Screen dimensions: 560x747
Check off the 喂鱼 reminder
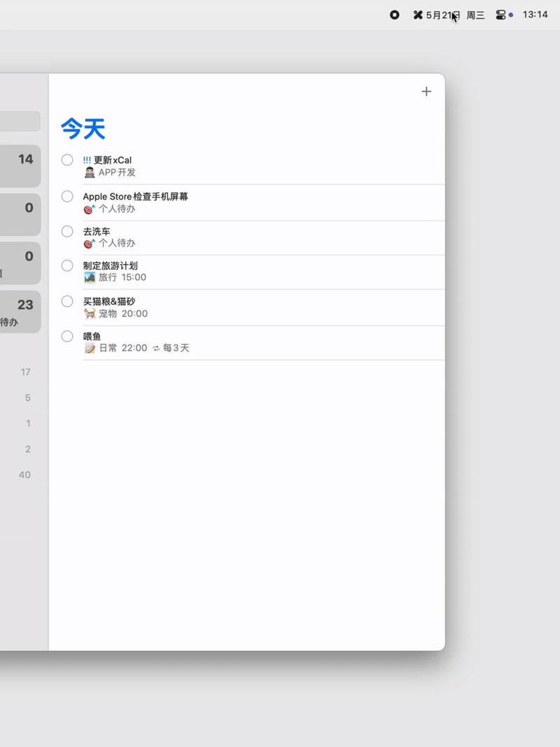tap(67, 336)
